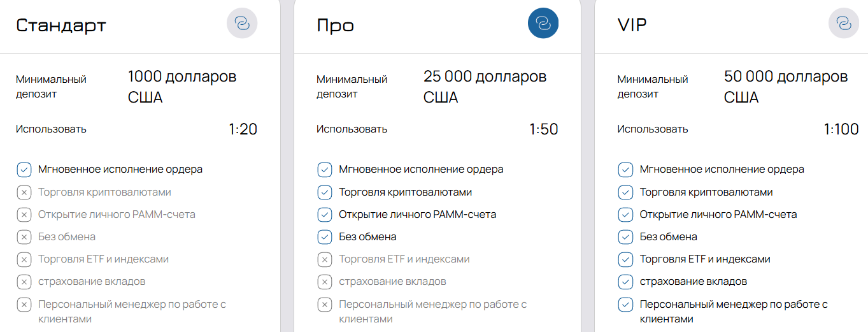
Task: Click Стандарт cross icon next to Без обмена
Action: coord(24,237)
